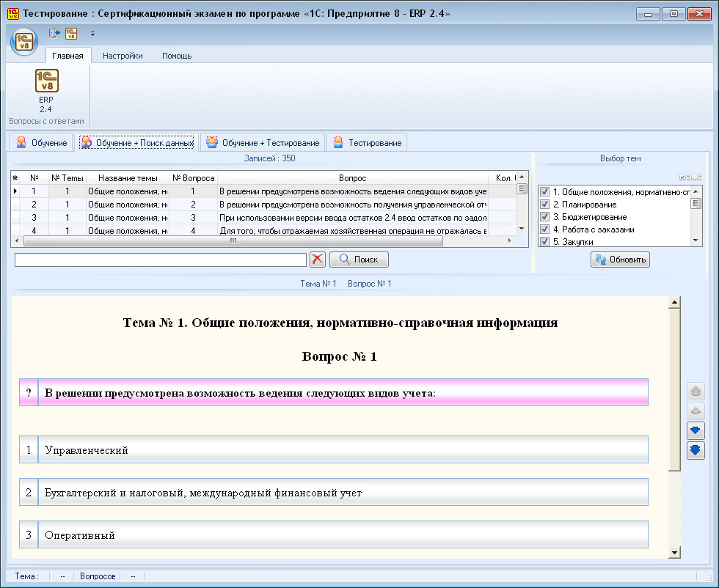Viewport: 719px width, 588px height.
Task: Click asterisk row-selector header in table
Action: (15, 178)
